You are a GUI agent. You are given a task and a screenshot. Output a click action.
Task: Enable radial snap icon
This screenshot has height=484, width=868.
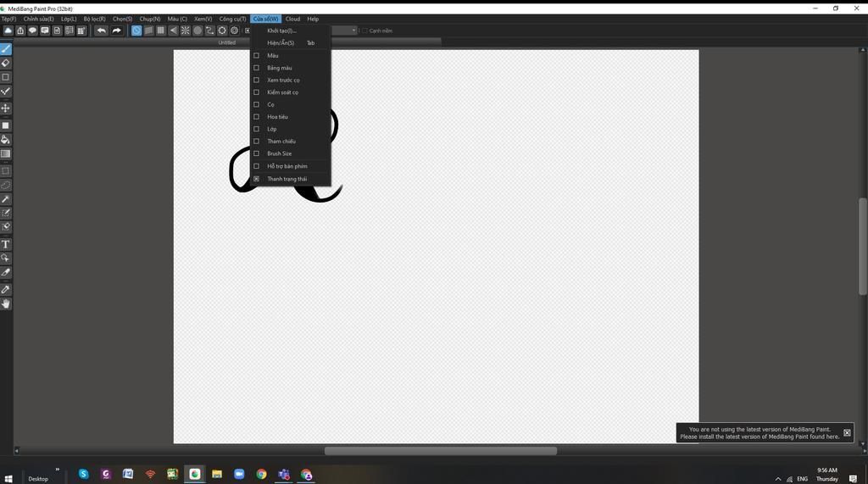coord(186,31)
